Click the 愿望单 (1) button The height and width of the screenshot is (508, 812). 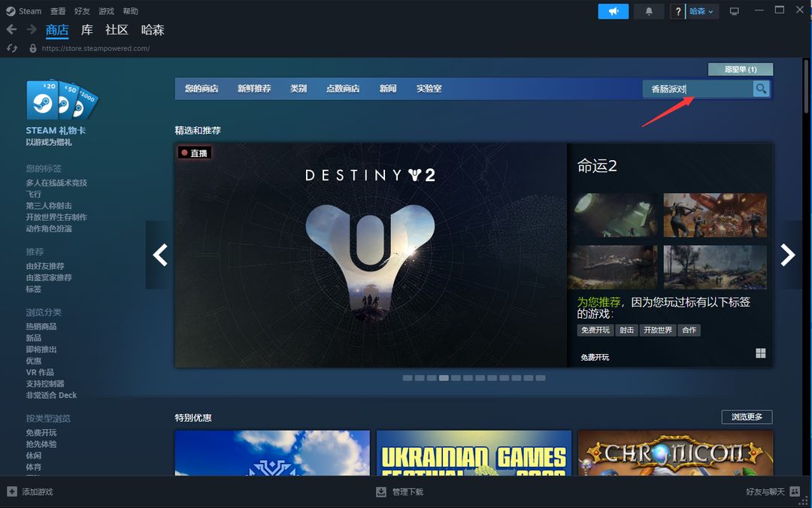pos(741,69)
